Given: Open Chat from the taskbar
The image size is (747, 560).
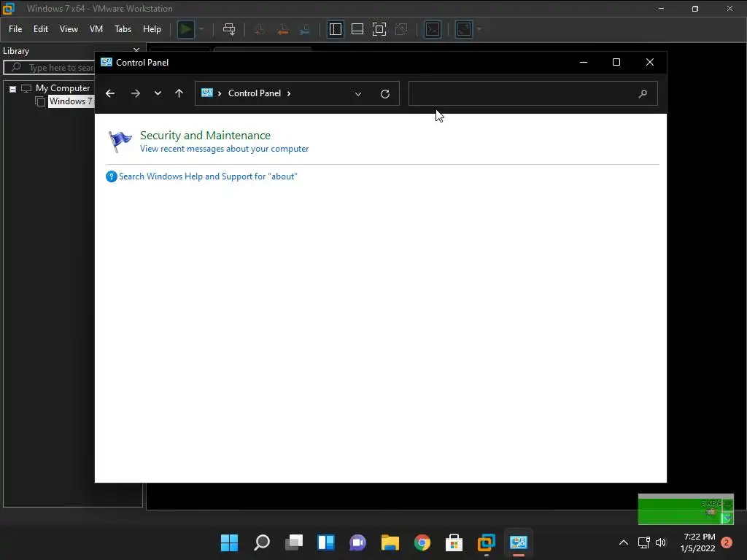Looking at the screenshot, I should click(x=357, y=542).
